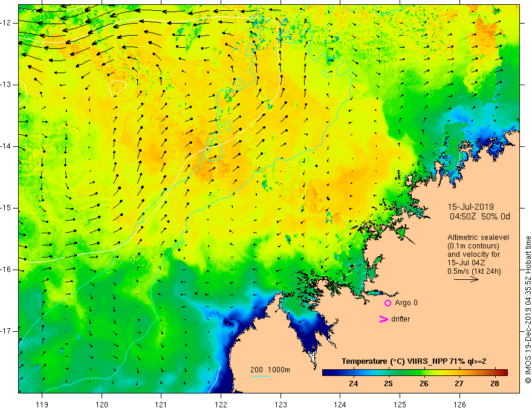Click the temperature color bar at 24
Viewport: 532px width, 411px height.
pyautogui.click(x=353, y=373)
